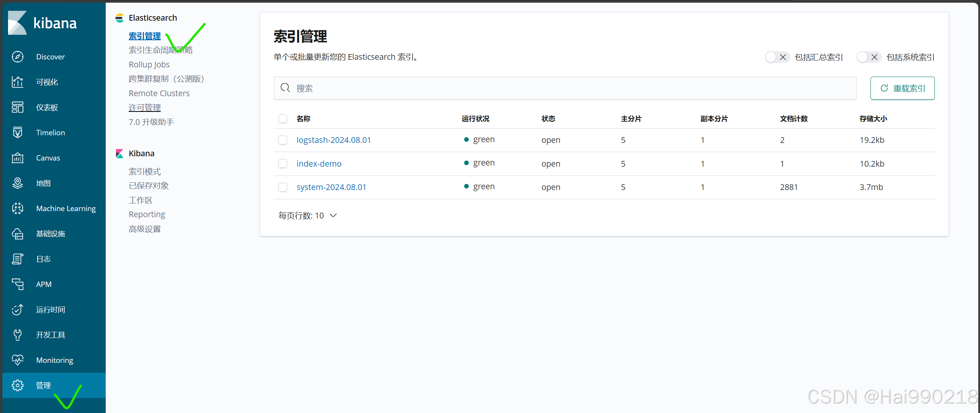This screenshot has height=413, width=980.
Task: Click the 2881 document count cell
Action: pos(789,187)
